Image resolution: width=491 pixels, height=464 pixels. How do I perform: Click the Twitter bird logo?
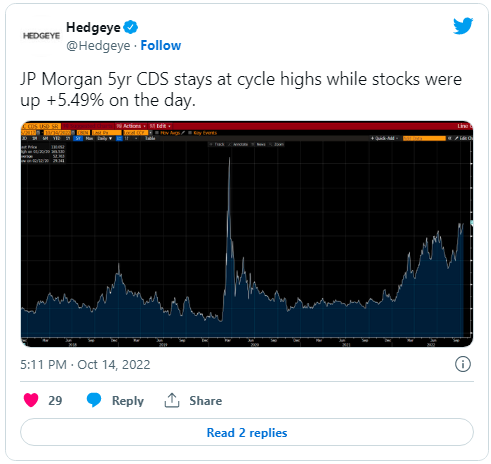(463, 26)
